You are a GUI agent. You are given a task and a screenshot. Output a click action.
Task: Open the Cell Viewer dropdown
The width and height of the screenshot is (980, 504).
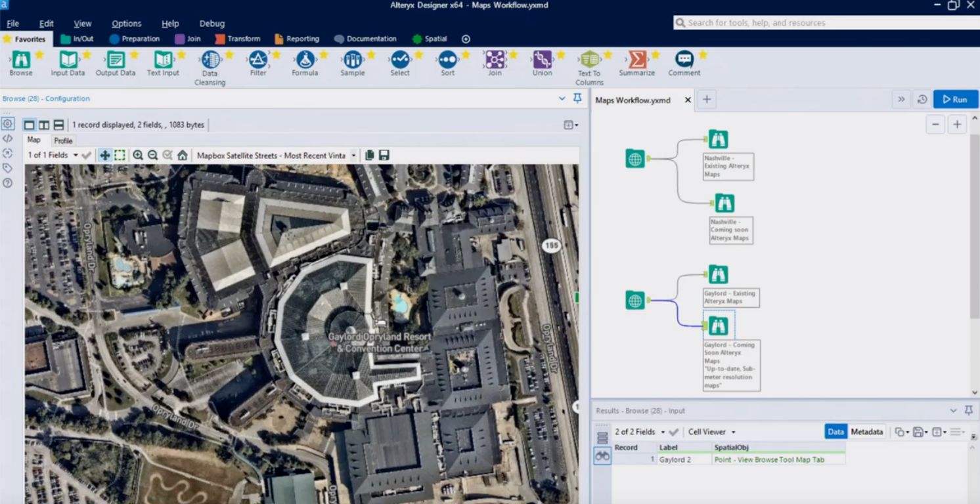point(711,431)
